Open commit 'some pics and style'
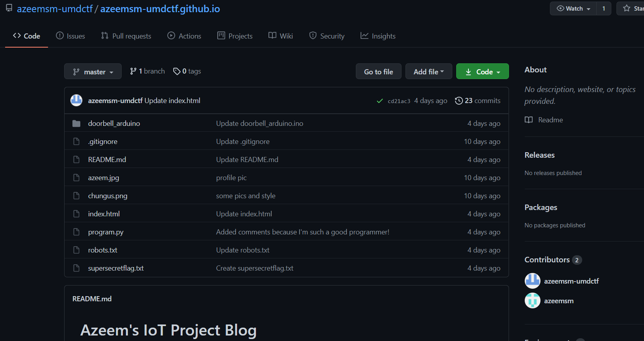The height and width of the screenshot is (341, 644). coord(246,196)
